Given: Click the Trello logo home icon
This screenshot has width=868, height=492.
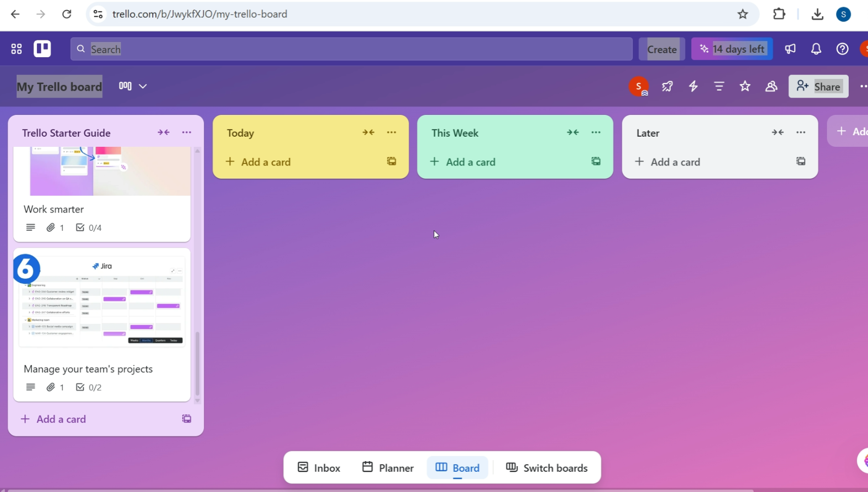Looking at the screenshot, I should click(42, 49).
